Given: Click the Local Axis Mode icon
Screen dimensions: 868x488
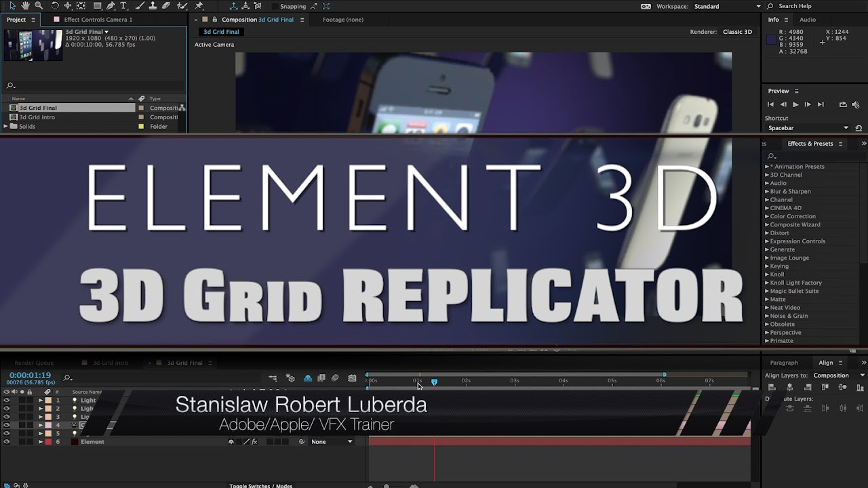Looking at the screenshot, I should 233,5.
